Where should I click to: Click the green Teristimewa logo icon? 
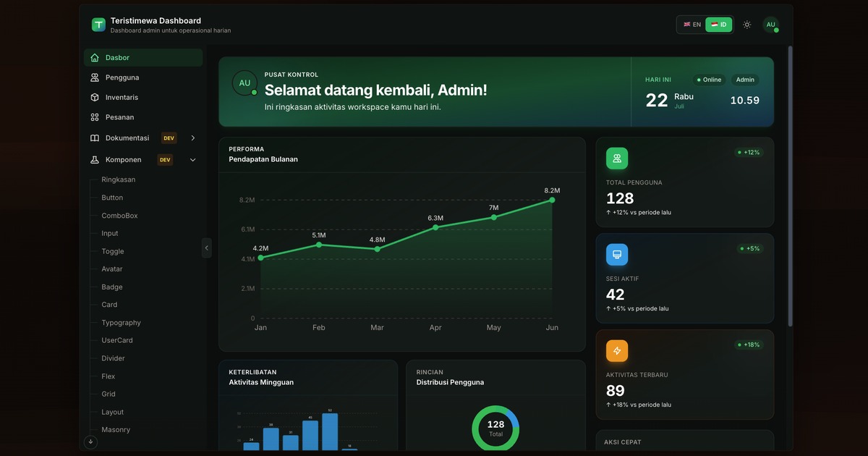coord(98,25)
